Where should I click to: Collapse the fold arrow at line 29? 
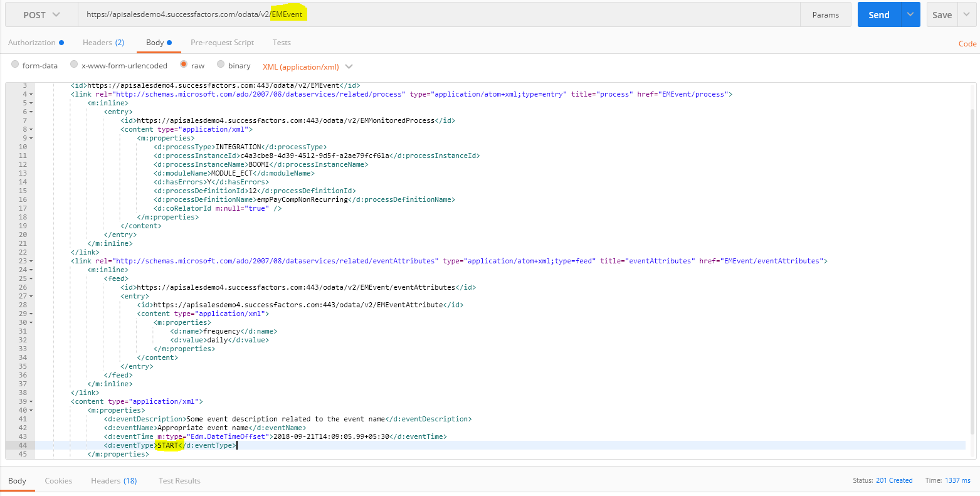point(31,314)
